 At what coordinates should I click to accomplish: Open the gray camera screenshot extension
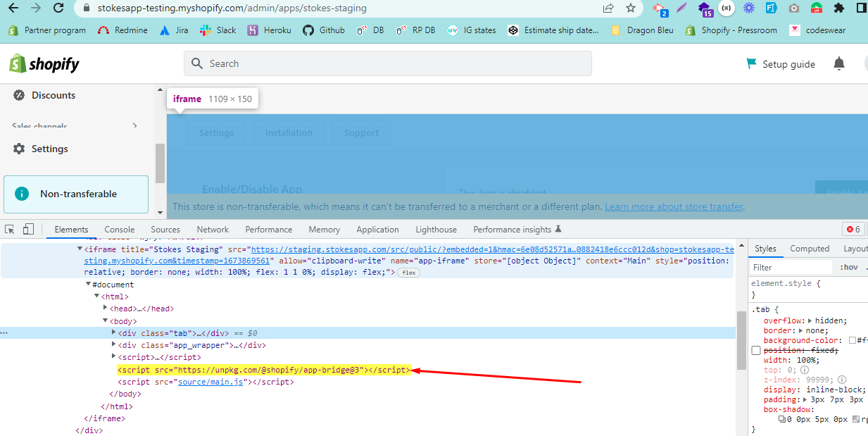click(x=794, y=8)
